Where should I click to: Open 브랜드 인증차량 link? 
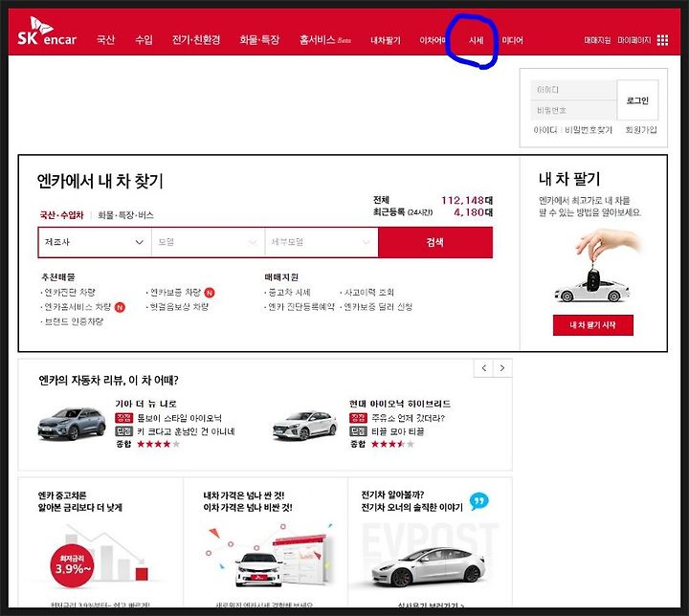click(74, 321)
